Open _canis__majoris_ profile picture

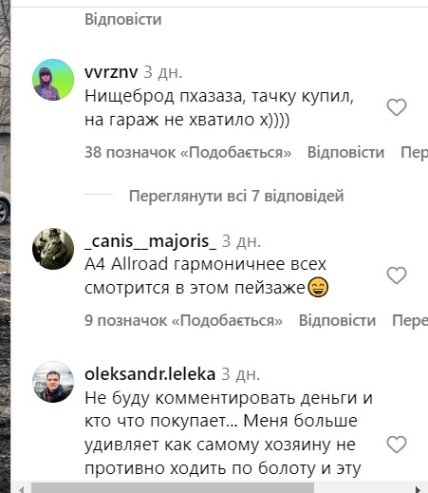click(53, 249)
